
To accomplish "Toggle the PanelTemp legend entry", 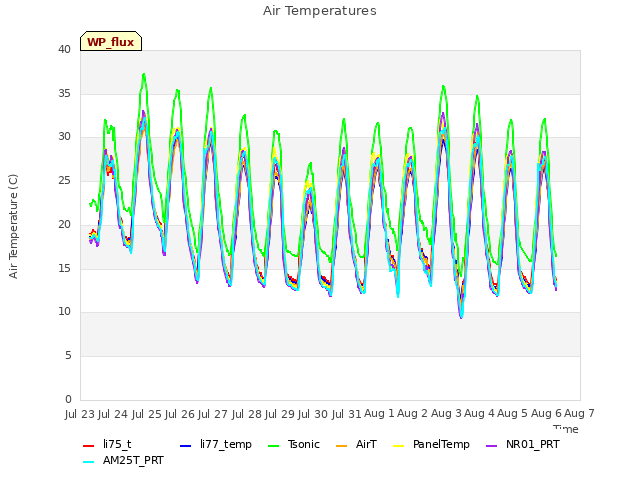I will (x=431, y=444).
